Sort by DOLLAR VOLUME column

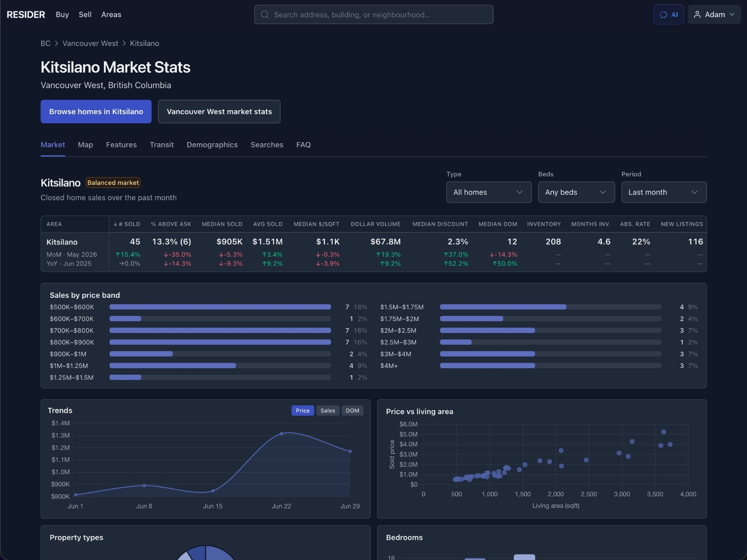pos(376,224)
